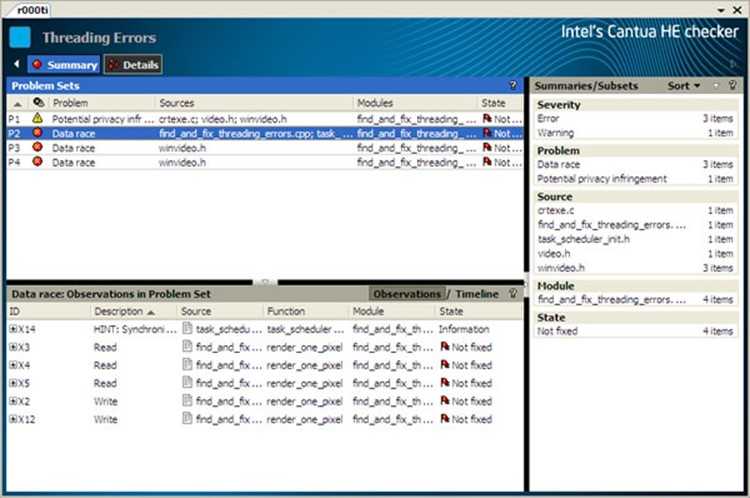The width and height of the screenshot is (750, 498).
Task: Expand observation X5
Action: pos(13,383)
